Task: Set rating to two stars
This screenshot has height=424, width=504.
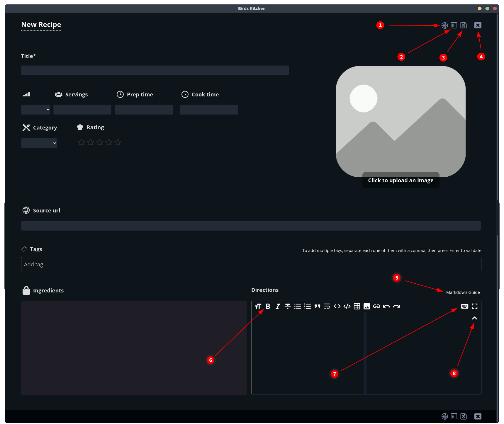Action: coord(91,142)
